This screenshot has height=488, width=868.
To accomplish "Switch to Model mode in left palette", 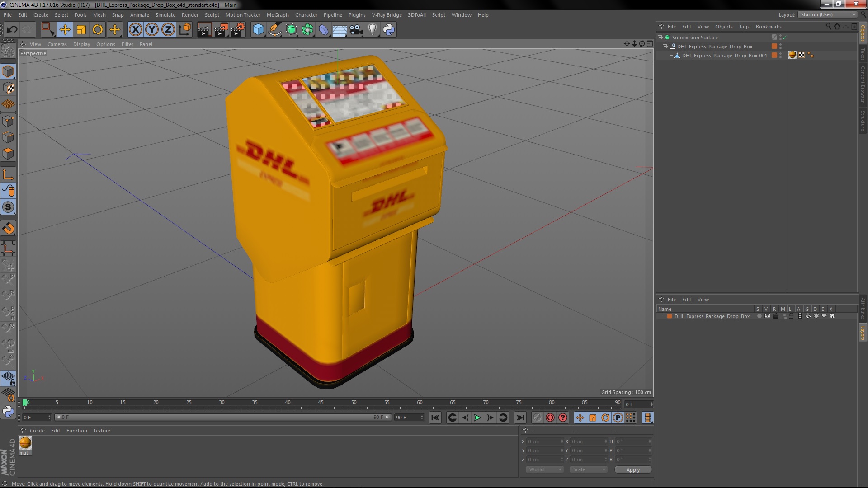I will click(8, 71).
